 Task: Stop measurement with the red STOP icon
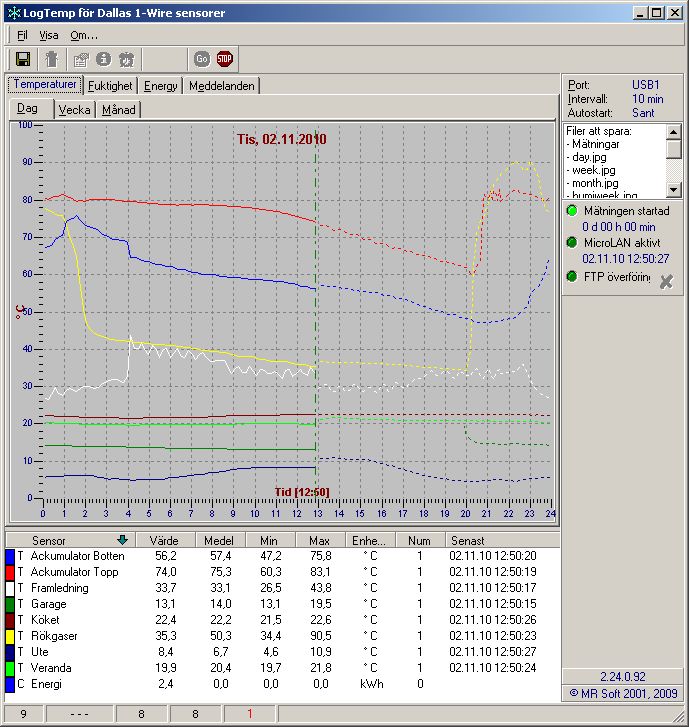pos(224,59)
